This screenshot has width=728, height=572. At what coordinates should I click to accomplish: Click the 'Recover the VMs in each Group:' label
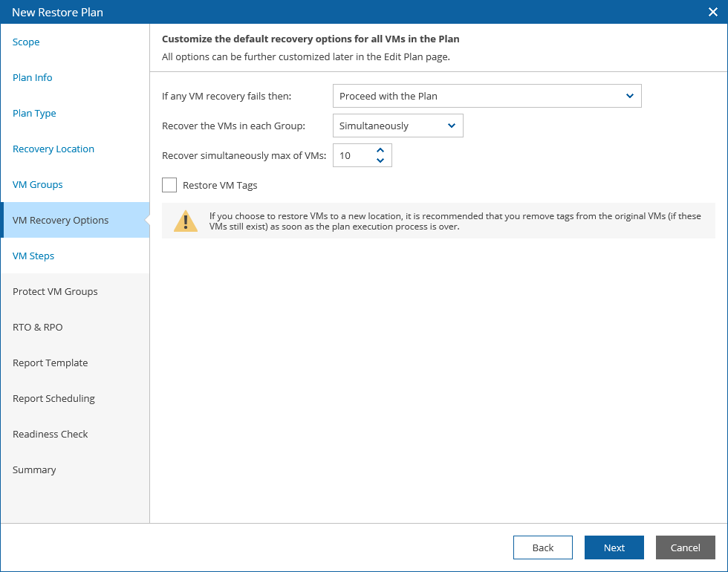tap(233, 126)
